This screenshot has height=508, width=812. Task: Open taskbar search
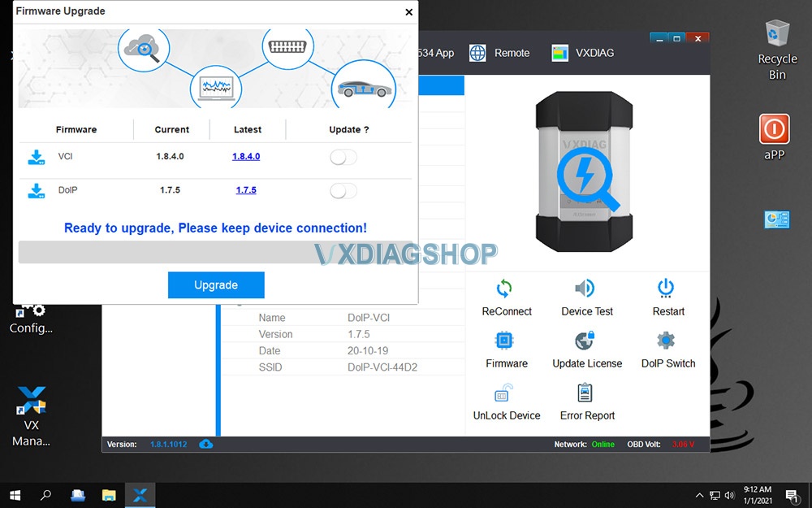(45, 496)
